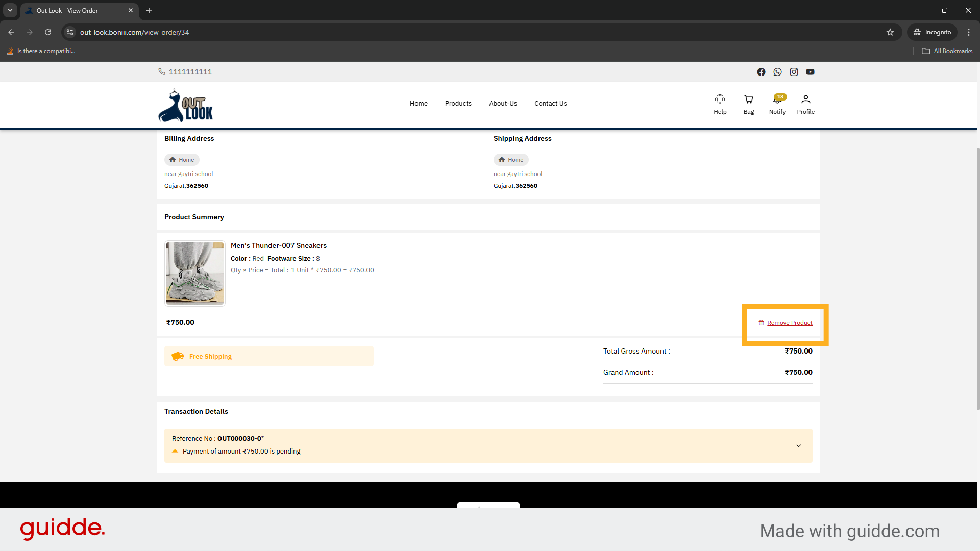
Task: Open the About-Us menu item
Action: 503,104
